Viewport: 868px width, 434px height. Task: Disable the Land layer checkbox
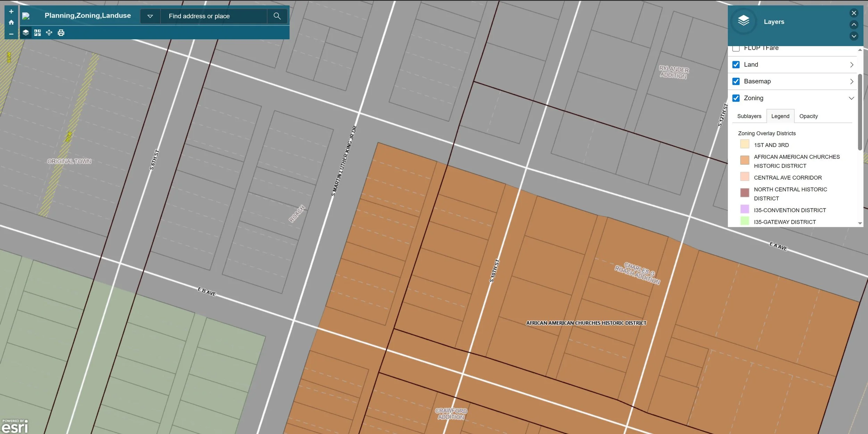coord(737,64)
